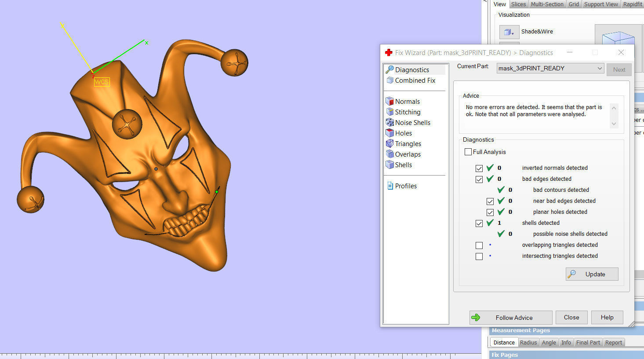Uncheck planar holes detected checkbox
The image size is (644, 359).
(490, 212)
